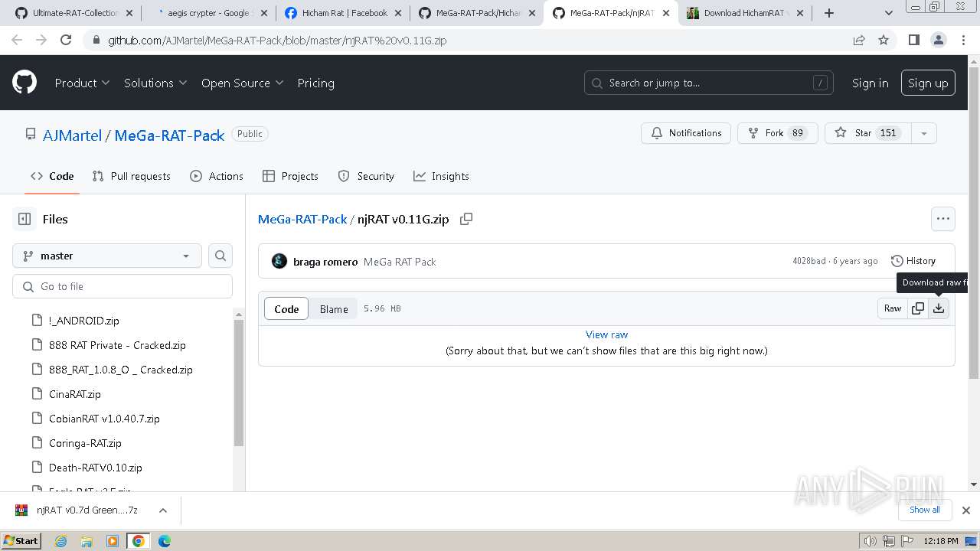Screen dimensions: 980x551
Task: Open Edge in taskbar
Action: point(164,541)
